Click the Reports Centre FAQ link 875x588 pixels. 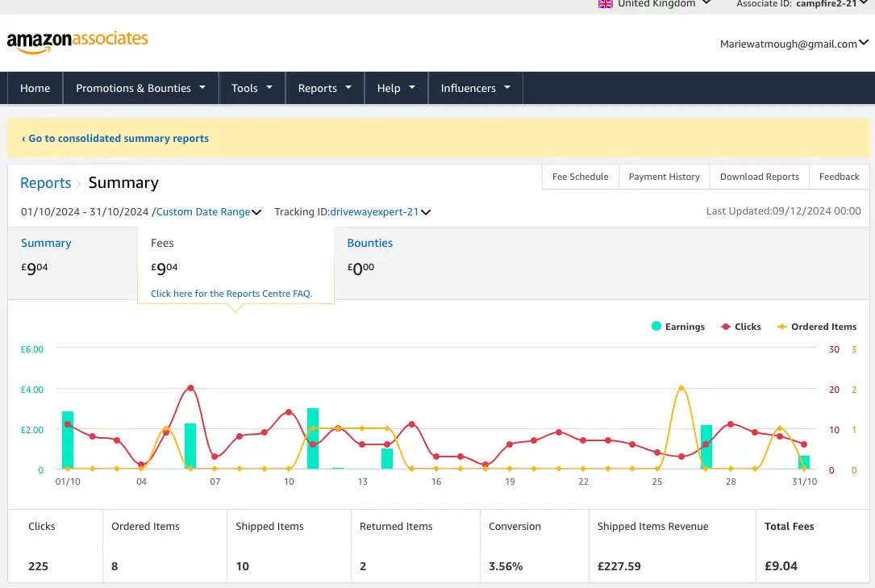pyautogui.click(x=231, y=294)
